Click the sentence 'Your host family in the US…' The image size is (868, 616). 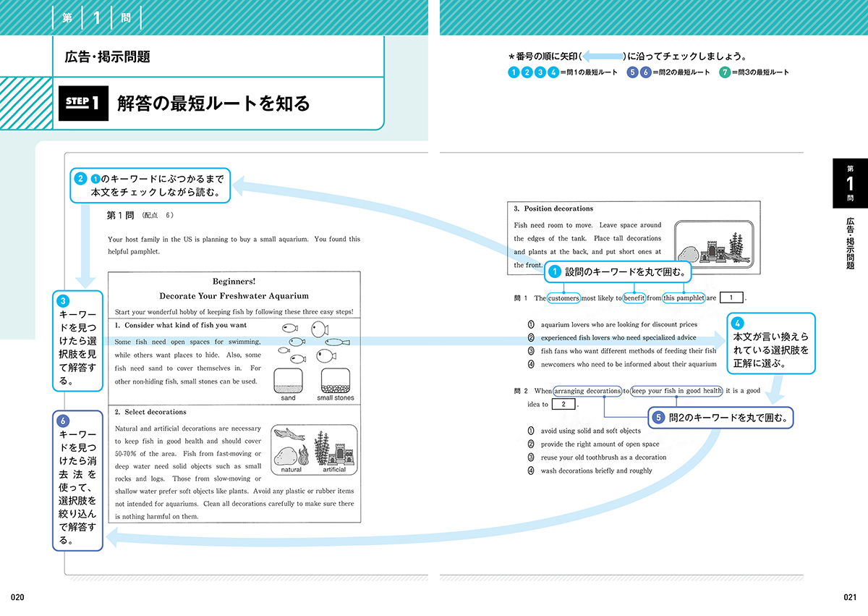click(234, 245)
